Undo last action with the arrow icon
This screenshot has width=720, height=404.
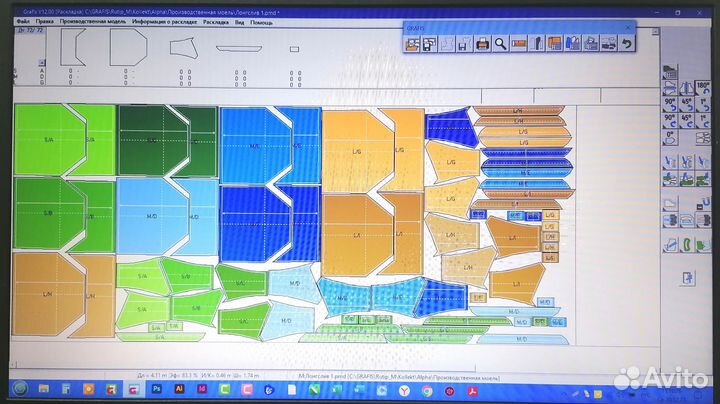click(626, 43)
